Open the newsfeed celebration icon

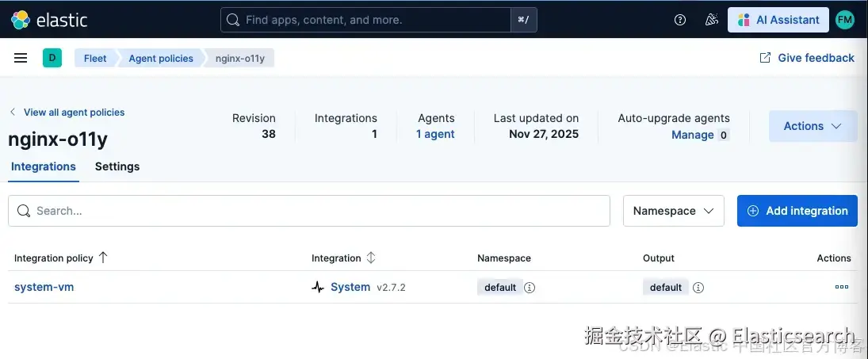711,20
